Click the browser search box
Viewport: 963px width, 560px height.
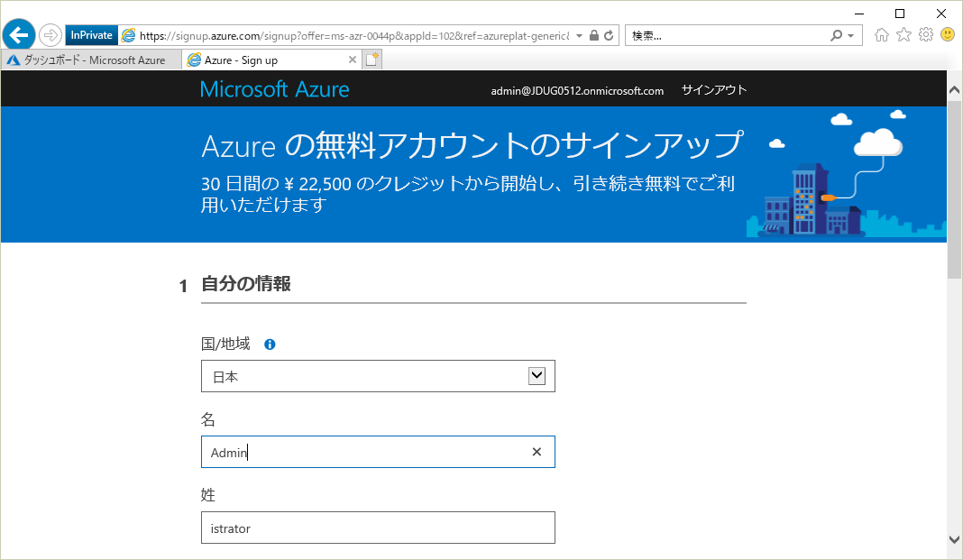tap(728, 35)
